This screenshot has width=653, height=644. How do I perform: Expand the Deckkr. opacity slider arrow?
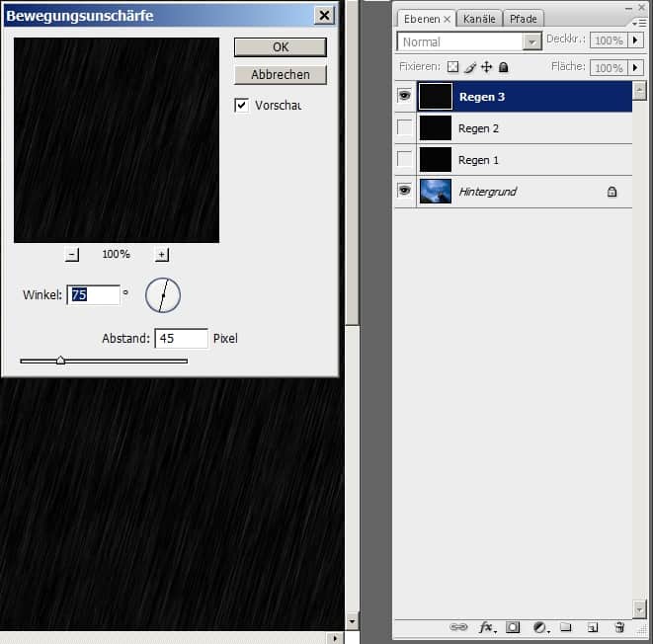636,40
